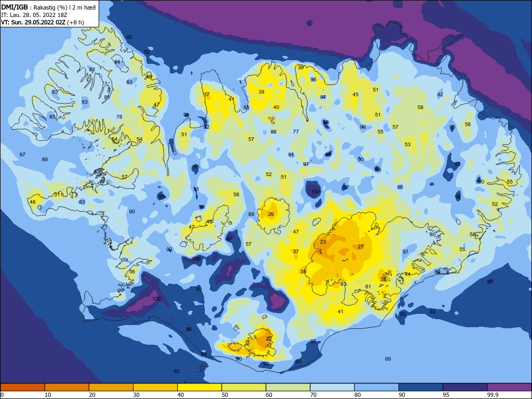Click the '99.9' legend tick label
Screen dimensions: 532x399
click(x=492, y=395)
